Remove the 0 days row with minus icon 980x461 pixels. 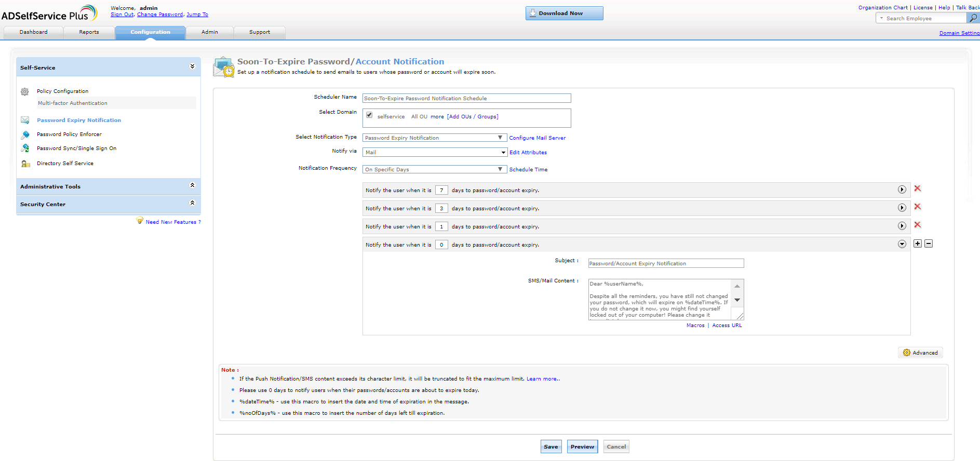point(929,243)
